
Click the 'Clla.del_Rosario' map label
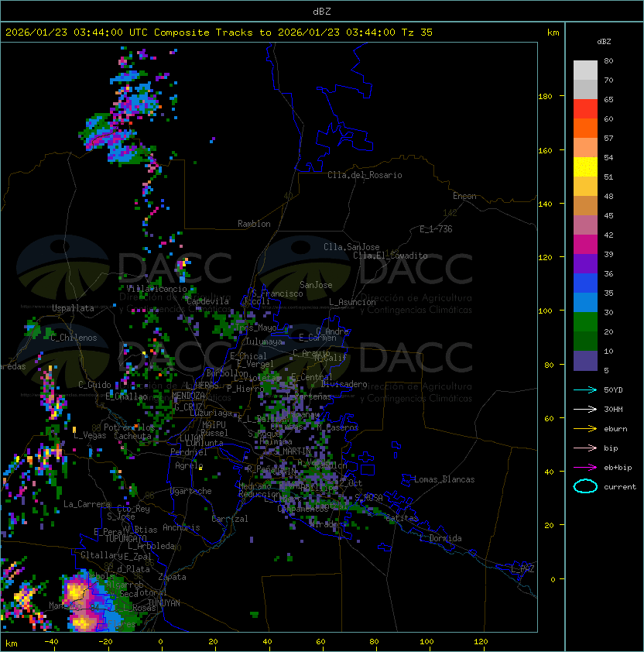(x=365, y=175)
